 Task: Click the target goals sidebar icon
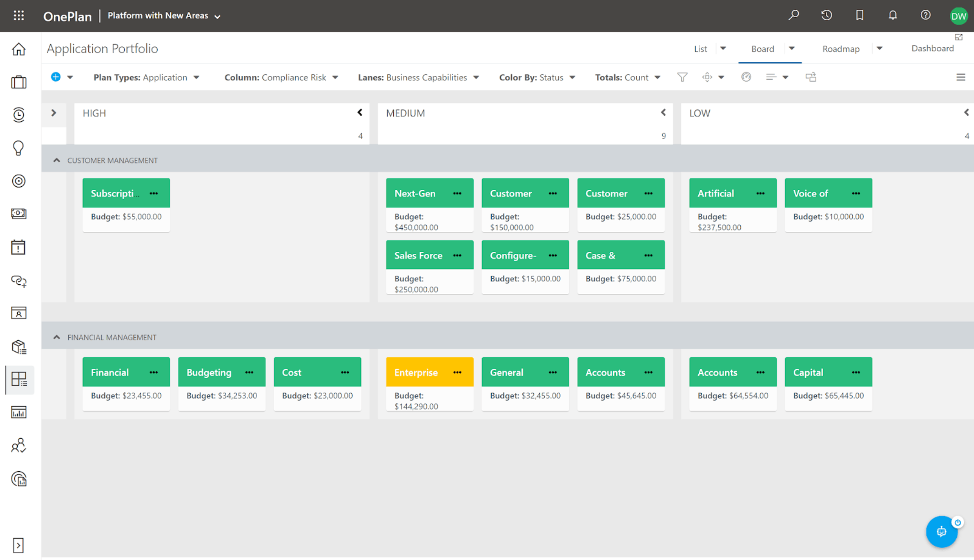click(19, 181)
